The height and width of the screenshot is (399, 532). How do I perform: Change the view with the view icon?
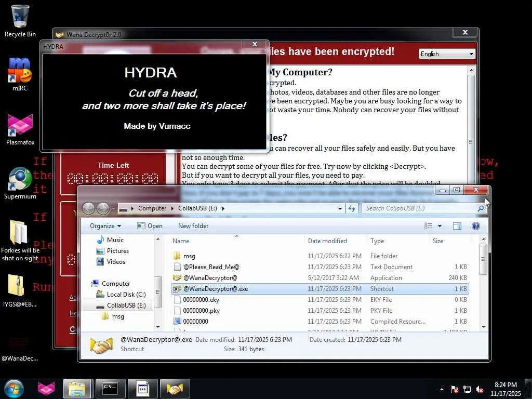click(429, 226)
